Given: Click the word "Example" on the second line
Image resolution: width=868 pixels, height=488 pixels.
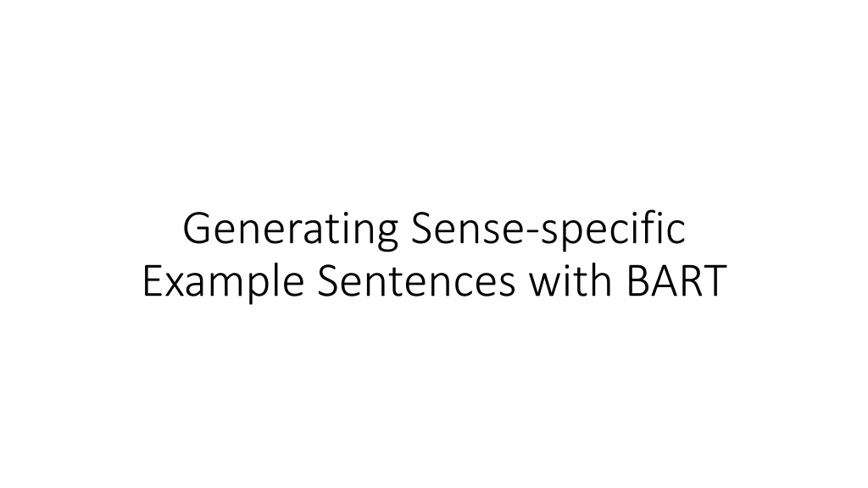Looking at the screenshot, I should (224, 283).
